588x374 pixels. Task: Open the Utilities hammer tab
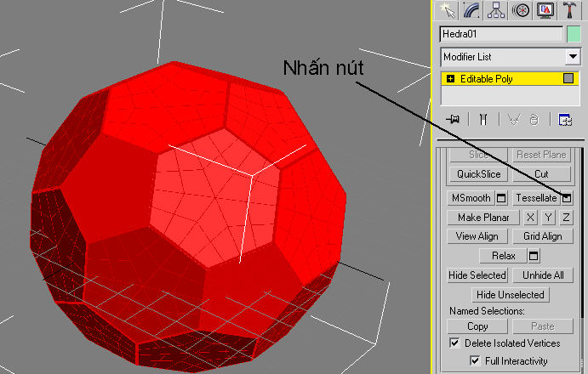click(569, 10)
